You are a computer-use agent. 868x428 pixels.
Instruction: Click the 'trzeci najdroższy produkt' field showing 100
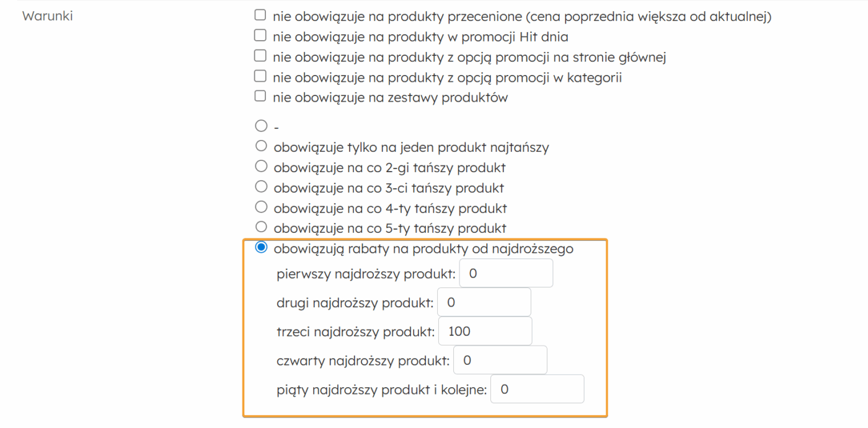(x=485, y=331)
